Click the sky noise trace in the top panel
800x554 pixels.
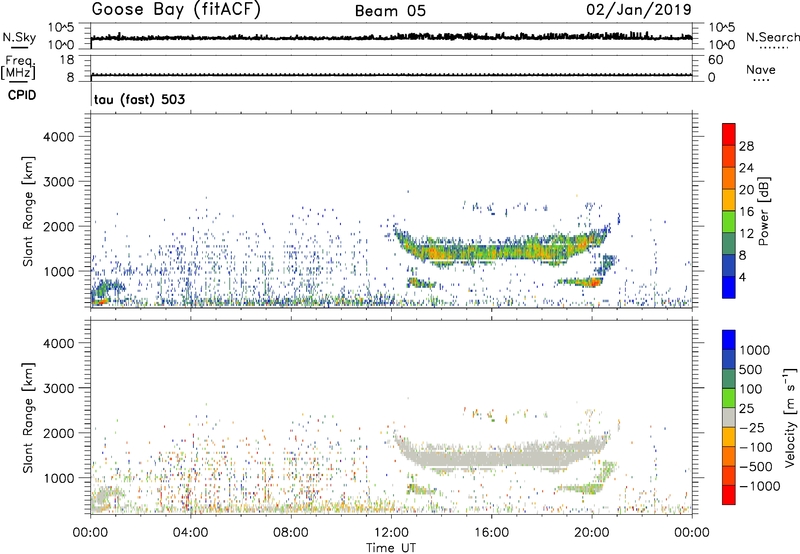pos(391,37)
